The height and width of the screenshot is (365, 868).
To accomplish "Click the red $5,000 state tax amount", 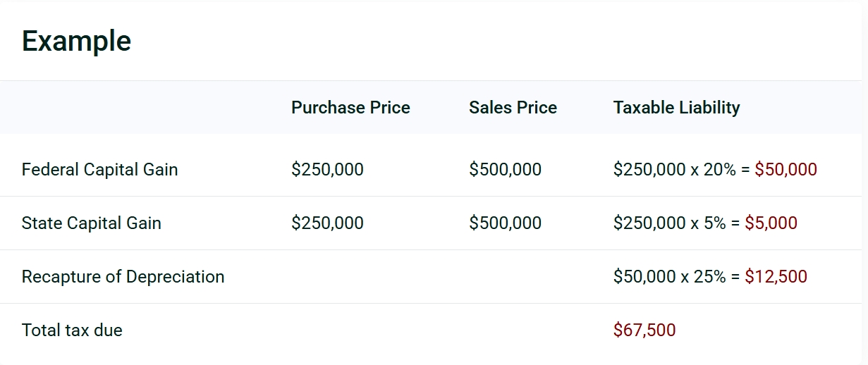I will pyautogui.click(x=771, y=223).
